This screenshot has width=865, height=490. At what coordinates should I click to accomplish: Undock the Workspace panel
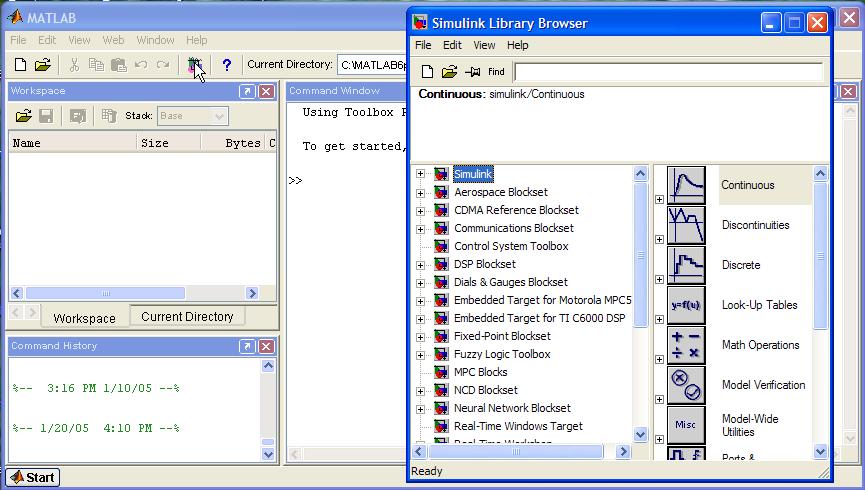[x=247, y=92]
